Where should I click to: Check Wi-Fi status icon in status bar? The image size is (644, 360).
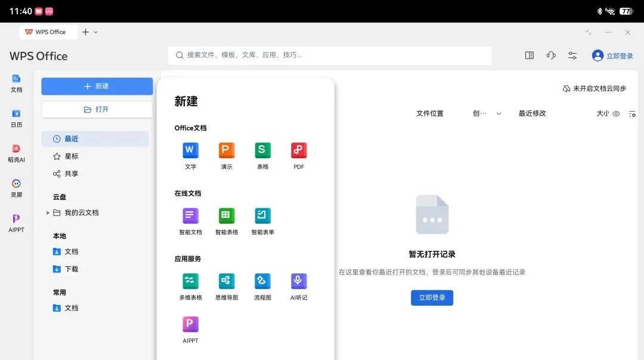[611, 11]
